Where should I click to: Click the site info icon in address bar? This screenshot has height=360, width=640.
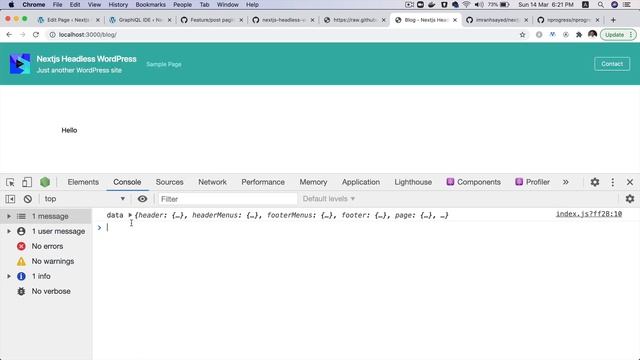tap(52, 35)
